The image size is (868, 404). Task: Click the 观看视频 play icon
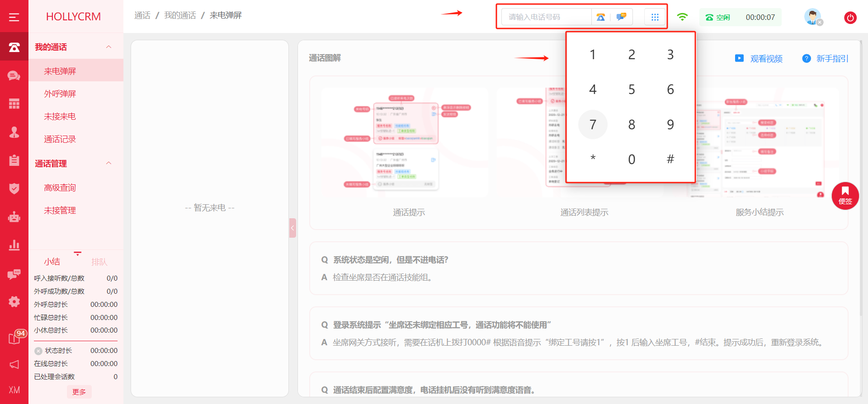click(x=739, y=58)
